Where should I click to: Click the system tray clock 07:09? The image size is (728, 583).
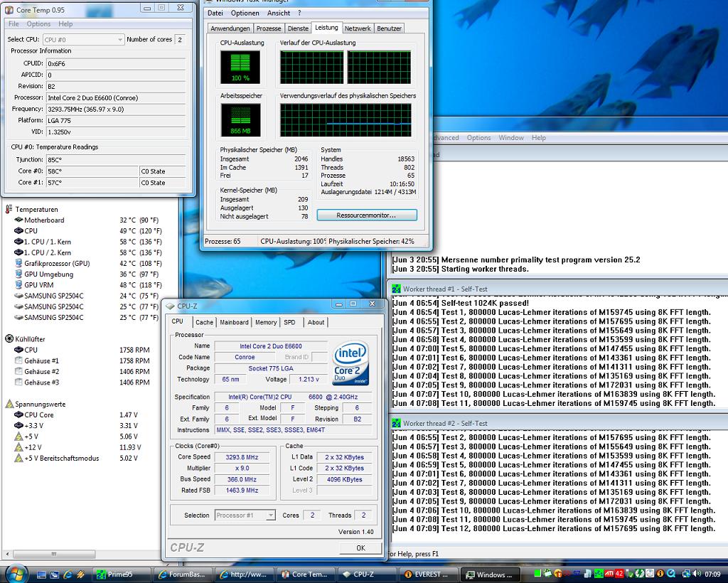(x=713, y=574)
